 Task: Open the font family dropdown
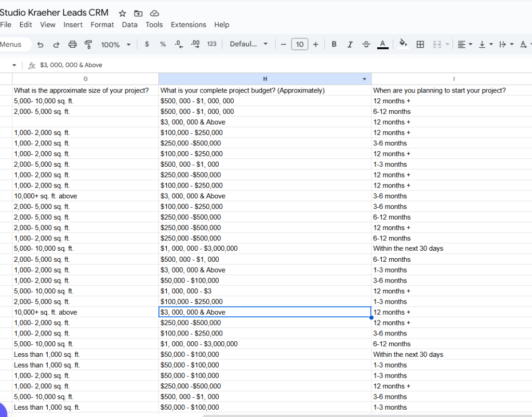249,44
